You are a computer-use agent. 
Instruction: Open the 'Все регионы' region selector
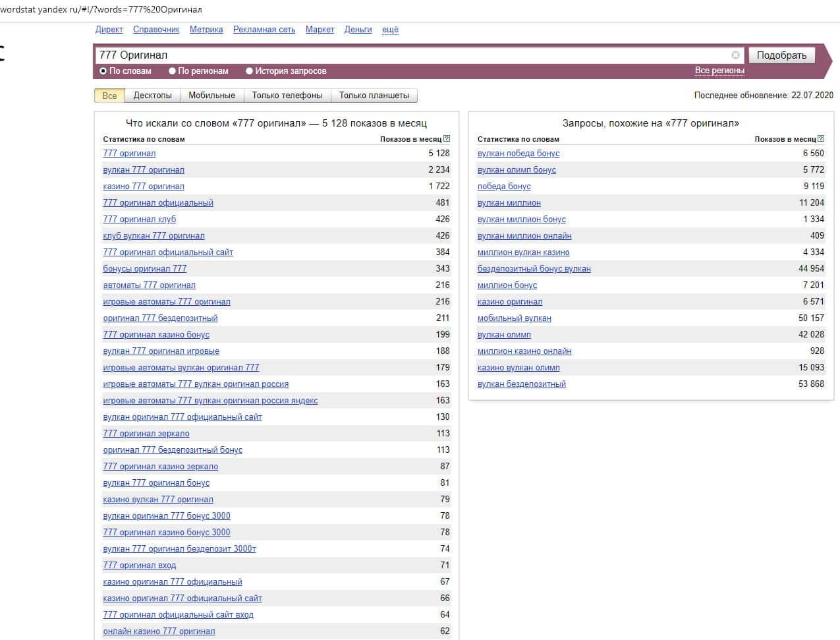coord(719,71)
